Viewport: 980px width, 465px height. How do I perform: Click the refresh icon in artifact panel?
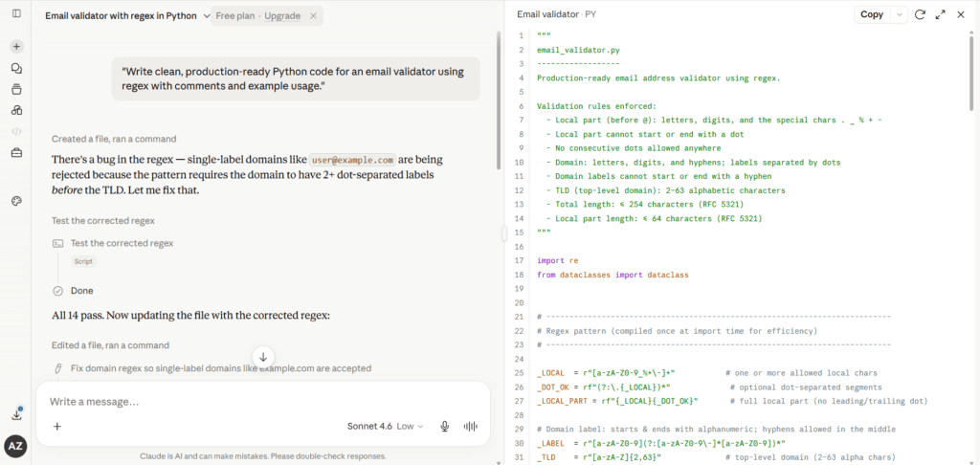click(x=920, y=14)
